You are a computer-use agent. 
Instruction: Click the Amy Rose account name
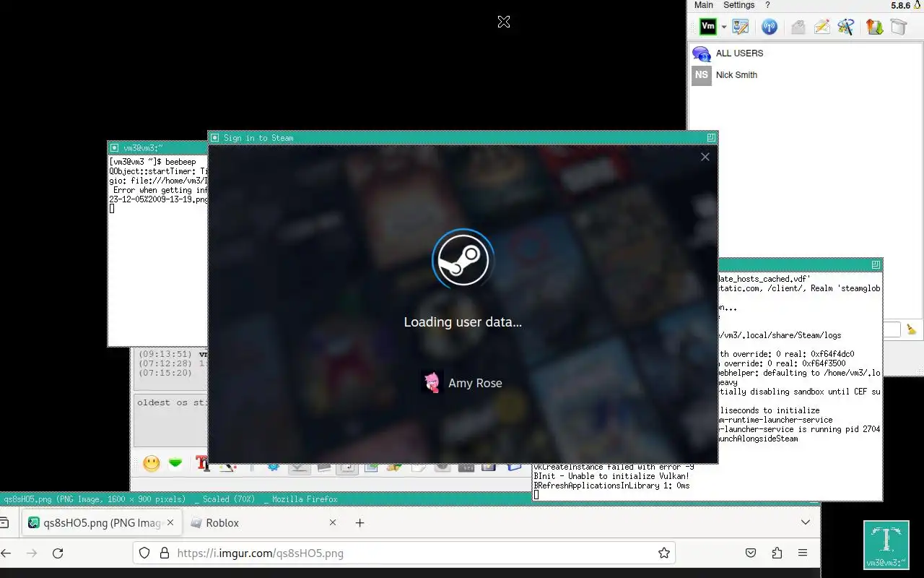coord(475,383)
